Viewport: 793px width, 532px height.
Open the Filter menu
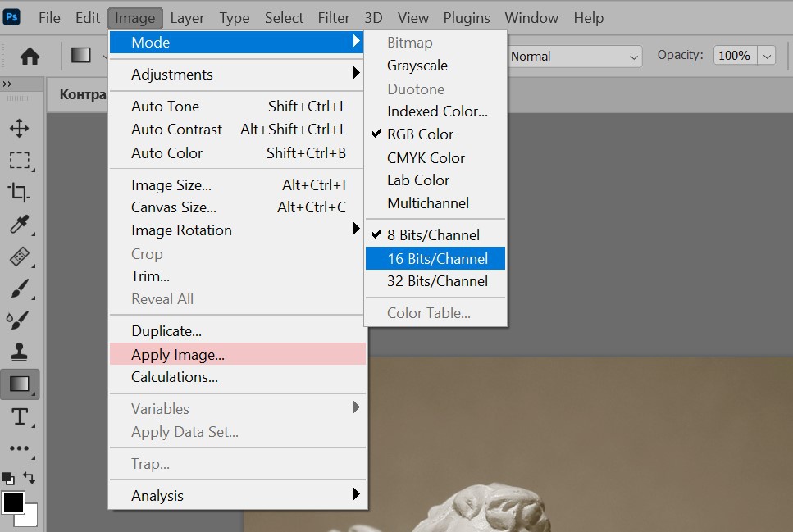[333, 17]
